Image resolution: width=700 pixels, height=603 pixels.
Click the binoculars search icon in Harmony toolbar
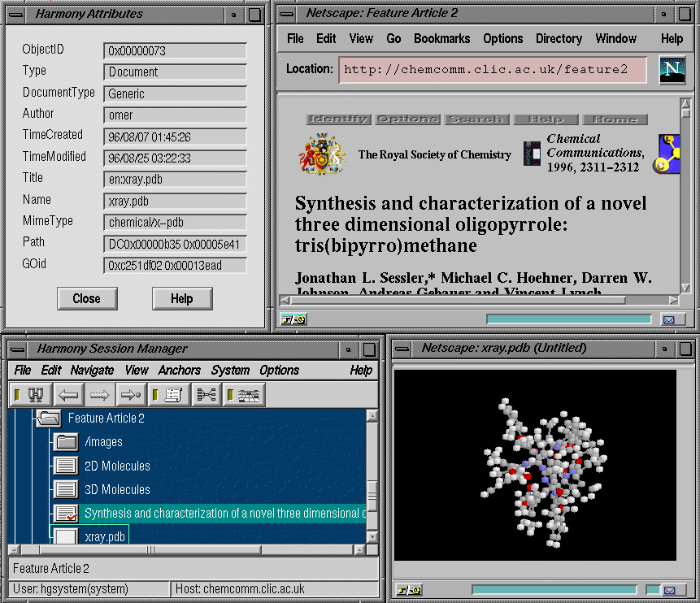tap(30, 395)
